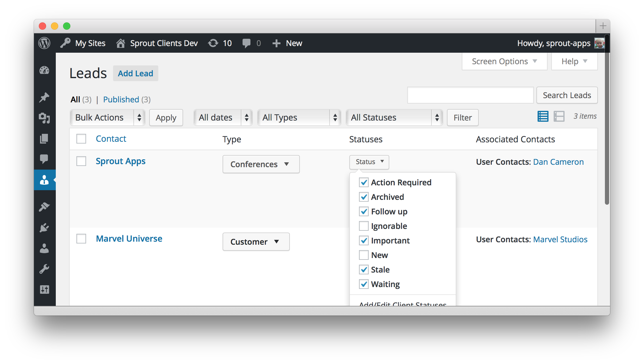Viewport: 644px width, 364px height.
Task: Click the updates refresh icon
Action: point(213,43)
